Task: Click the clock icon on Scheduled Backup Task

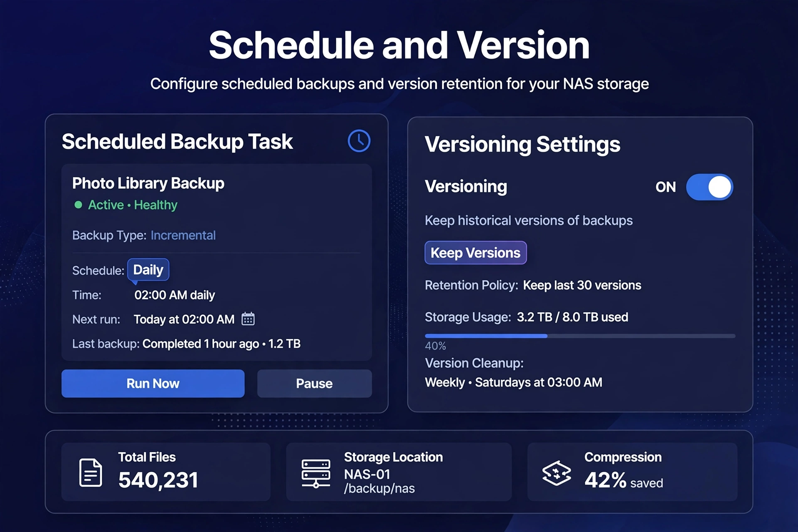Action: pyautogui.click(x=359, y=141)
